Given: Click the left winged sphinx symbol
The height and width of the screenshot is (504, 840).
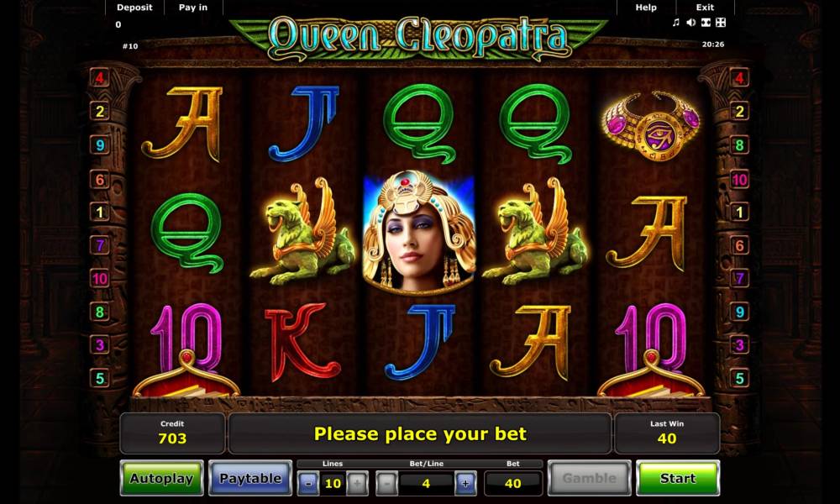Looking at the screenshot, I should (x=302, y=231).
